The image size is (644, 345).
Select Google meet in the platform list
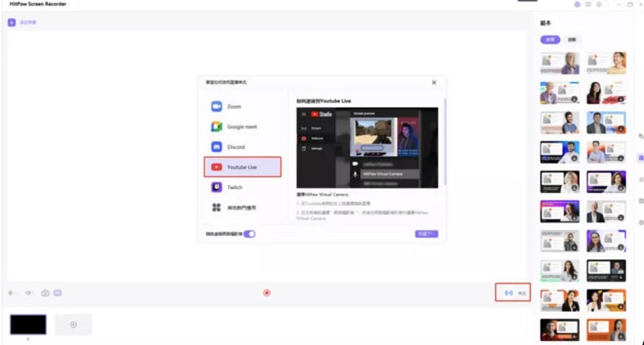pos(242,127)
